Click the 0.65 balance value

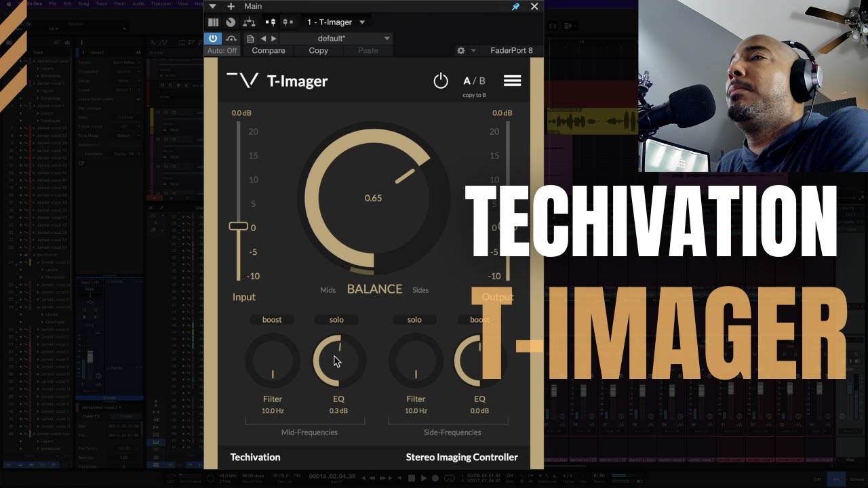point(373,198)
